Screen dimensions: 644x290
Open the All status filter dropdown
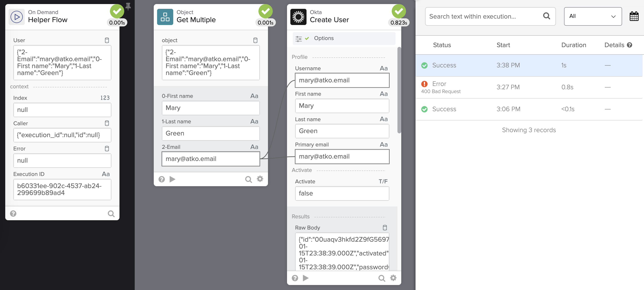(593, 16)
